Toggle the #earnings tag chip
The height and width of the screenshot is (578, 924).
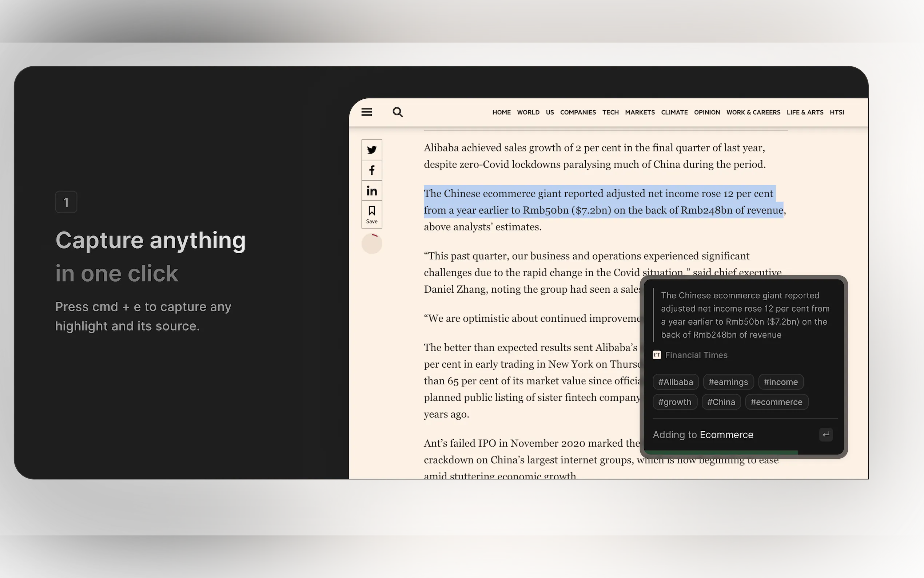point(728,382)
